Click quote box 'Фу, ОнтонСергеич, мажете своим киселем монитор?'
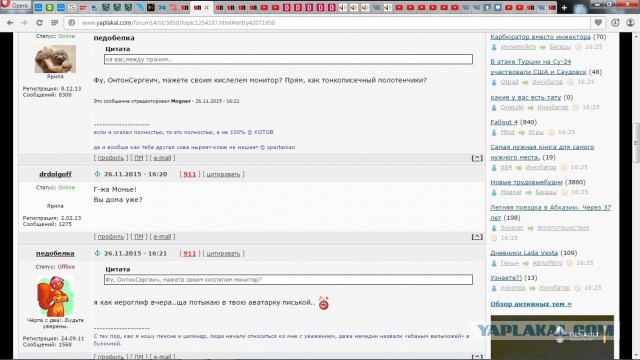The height and width of the screenshot is (360, 640). pos(288,280)
